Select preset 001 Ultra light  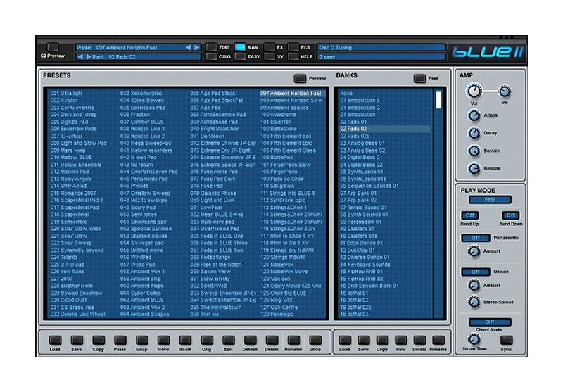[66, 93]
